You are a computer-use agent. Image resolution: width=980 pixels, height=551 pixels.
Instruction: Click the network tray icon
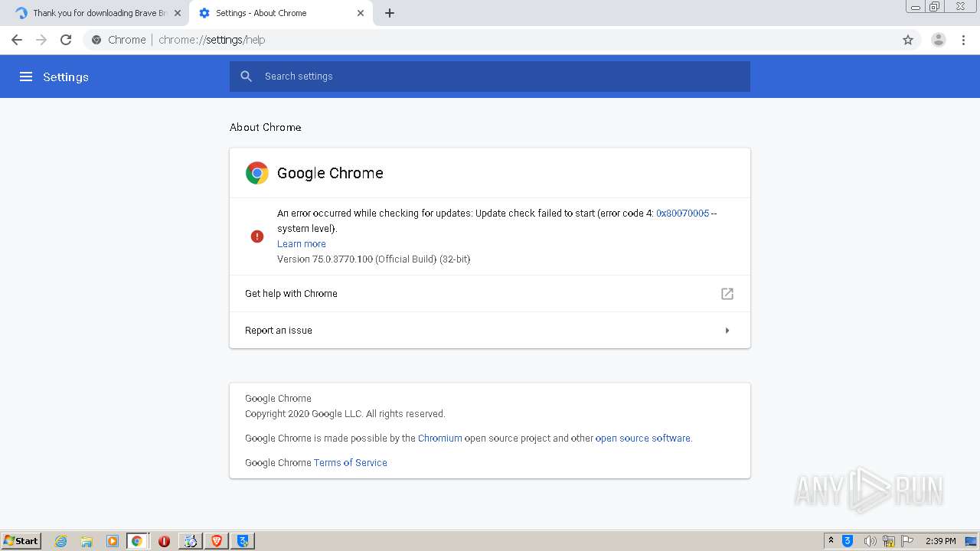[x=889, y=541]
